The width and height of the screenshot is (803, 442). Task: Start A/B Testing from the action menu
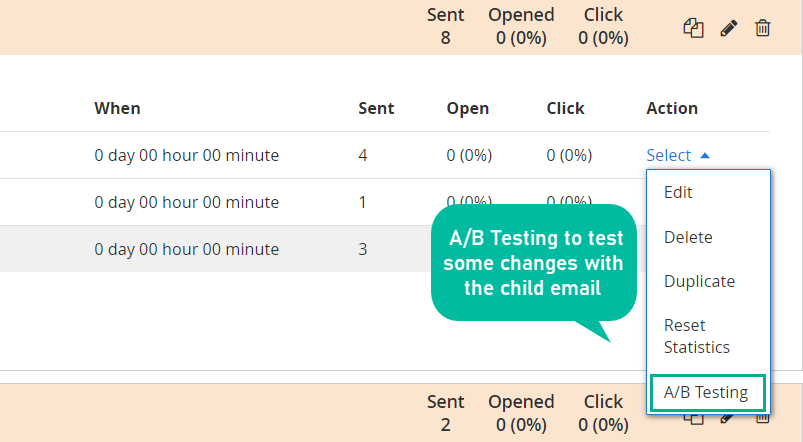pyautogui.click(x=707, y=392)
